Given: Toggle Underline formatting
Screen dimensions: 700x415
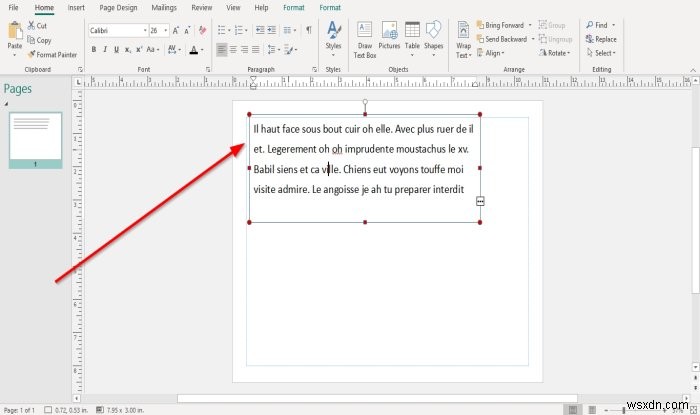Looking at the screenshot, I should (x=117, y=50).
